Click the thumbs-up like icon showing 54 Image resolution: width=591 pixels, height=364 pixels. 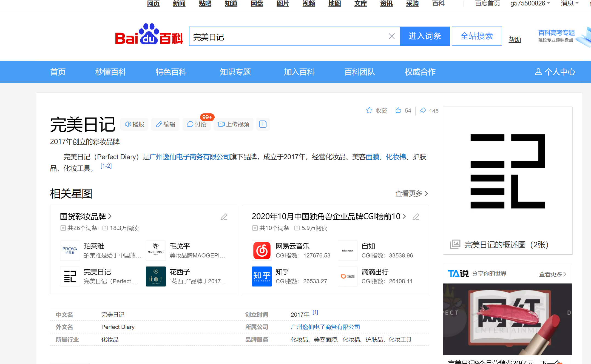pos(398,110)
